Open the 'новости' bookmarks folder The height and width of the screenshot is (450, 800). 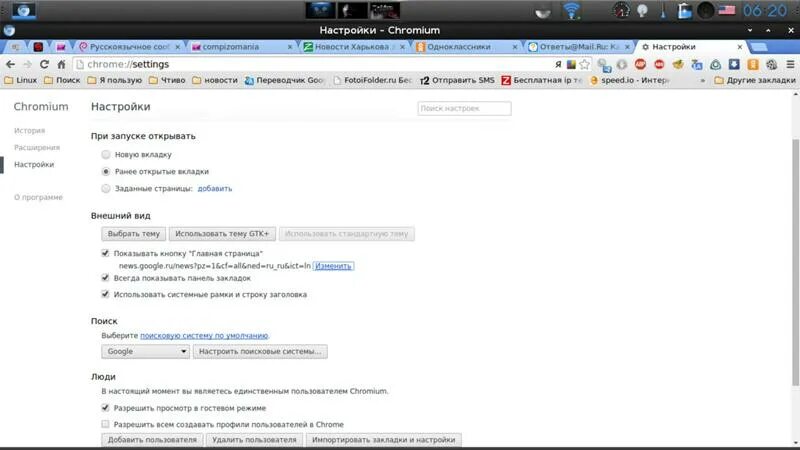pyautogui.click(x=215, y=80)
